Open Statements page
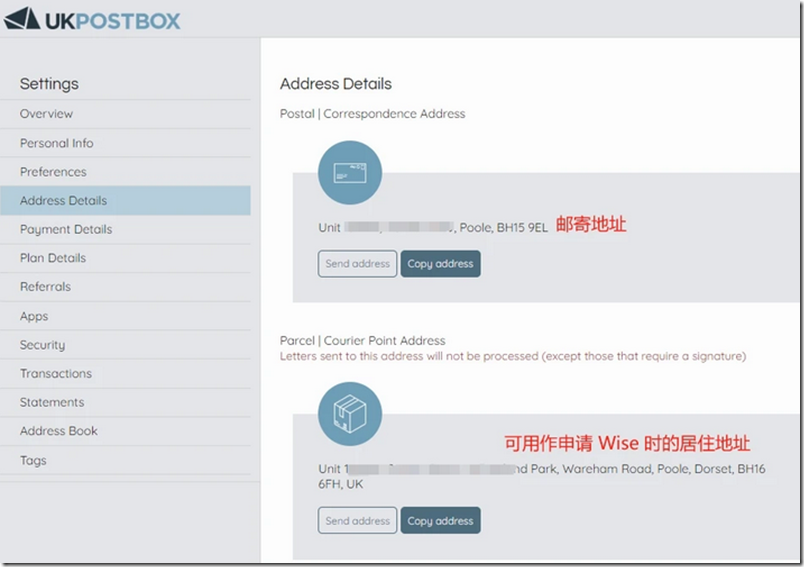Viewport: 804px width, 567px height. click(52, 402)
